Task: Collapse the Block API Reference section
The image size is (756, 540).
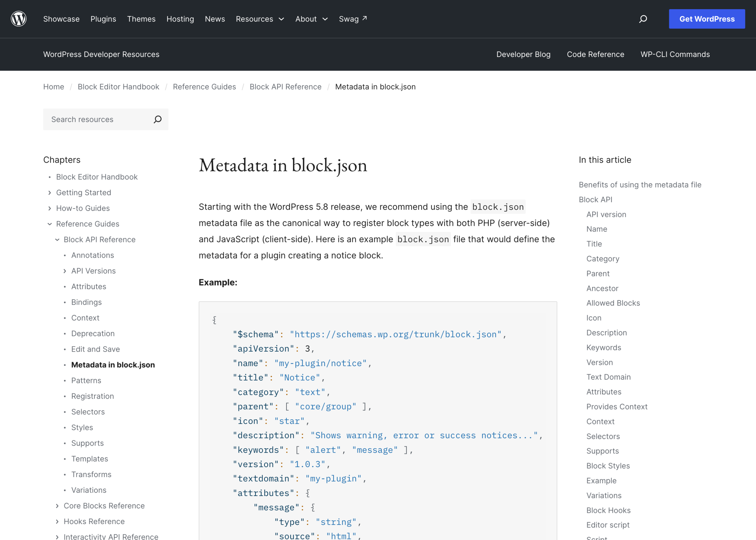Action: [57, 239]
